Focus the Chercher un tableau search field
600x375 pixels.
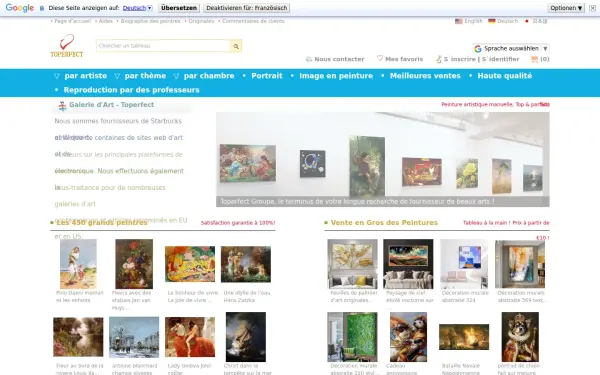tap(163, 46)
